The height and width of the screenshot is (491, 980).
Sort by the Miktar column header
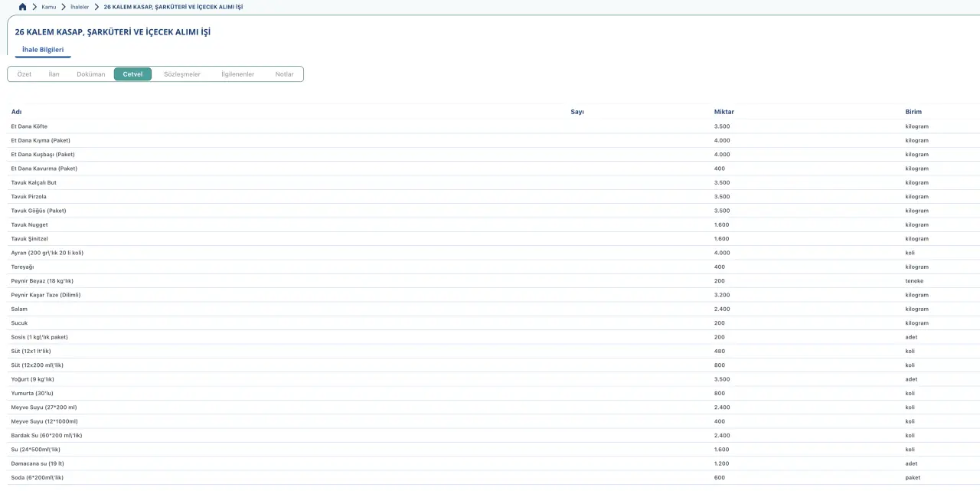(724, 112)
